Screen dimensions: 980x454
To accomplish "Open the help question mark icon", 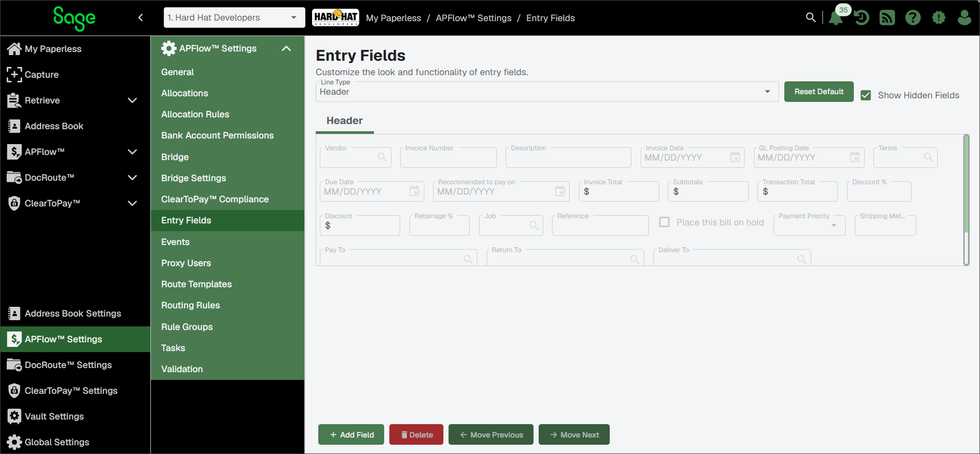I will pyautogui.click(x=913, y=18).
